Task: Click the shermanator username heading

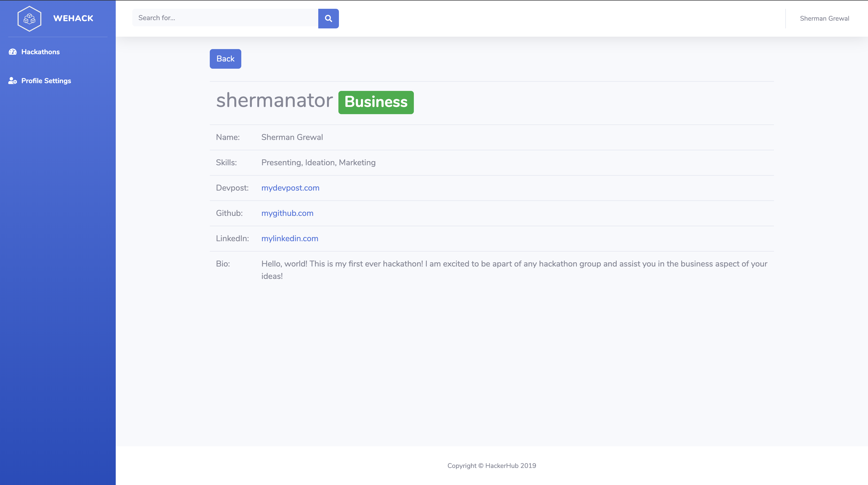Action: click(x=274, y=101)
